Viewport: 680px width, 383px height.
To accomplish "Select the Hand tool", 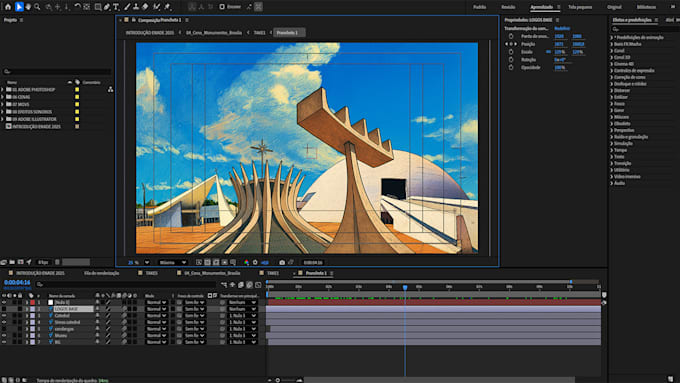I will [28, 7].
